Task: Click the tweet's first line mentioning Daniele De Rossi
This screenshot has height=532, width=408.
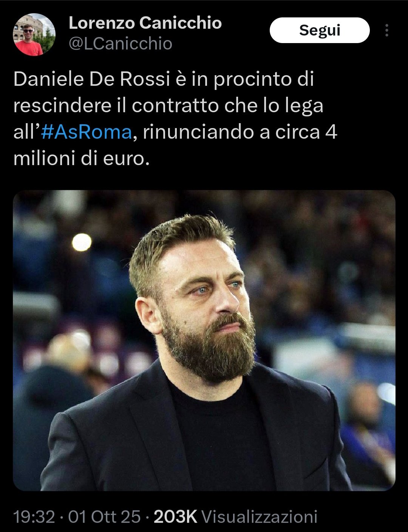Action: (164, 79)
